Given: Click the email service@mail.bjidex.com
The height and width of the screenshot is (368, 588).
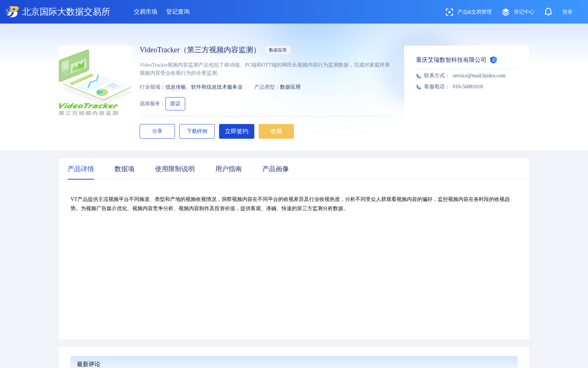Looking at the screenshot, I should coord(479,76).
